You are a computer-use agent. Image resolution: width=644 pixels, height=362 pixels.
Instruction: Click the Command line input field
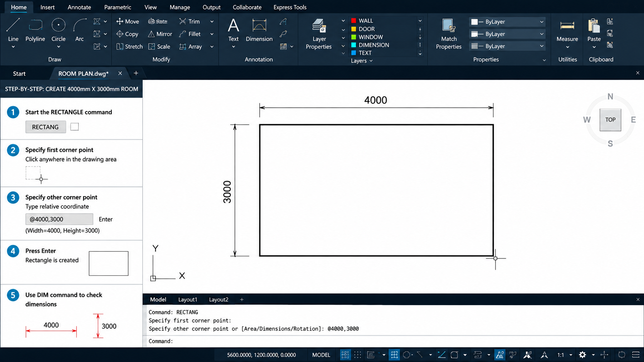(393, 341)
